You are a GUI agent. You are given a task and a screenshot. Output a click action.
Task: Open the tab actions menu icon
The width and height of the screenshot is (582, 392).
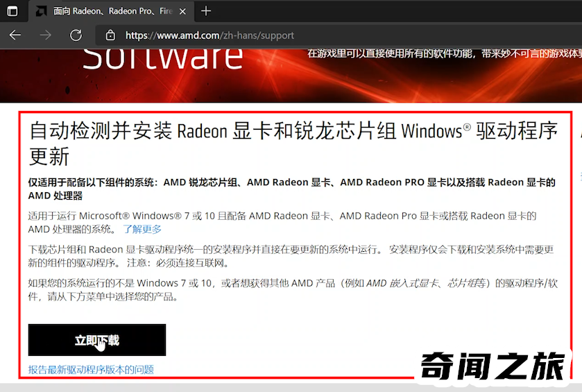click(x=12, y=11)
